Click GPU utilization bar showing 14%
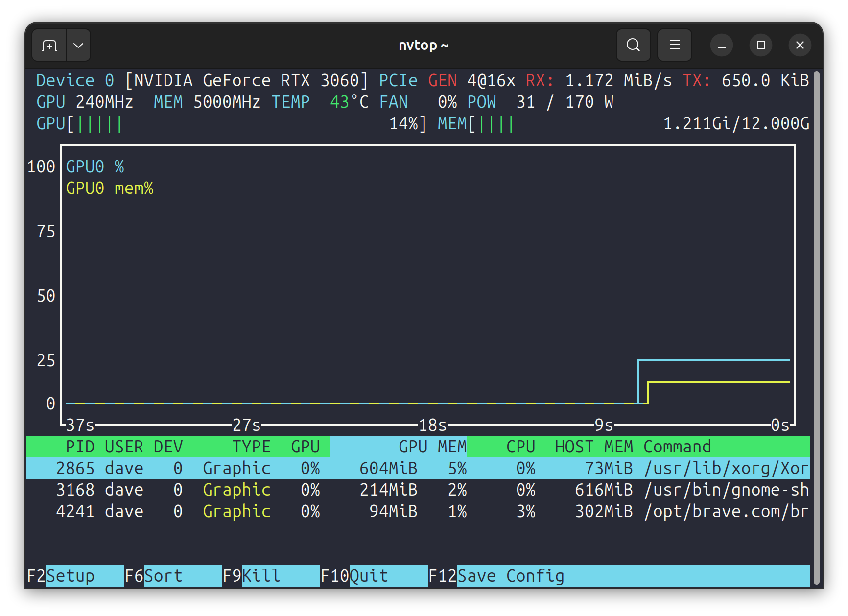The width and height of the screenshot is (848, 616). (x=232, y=124)
